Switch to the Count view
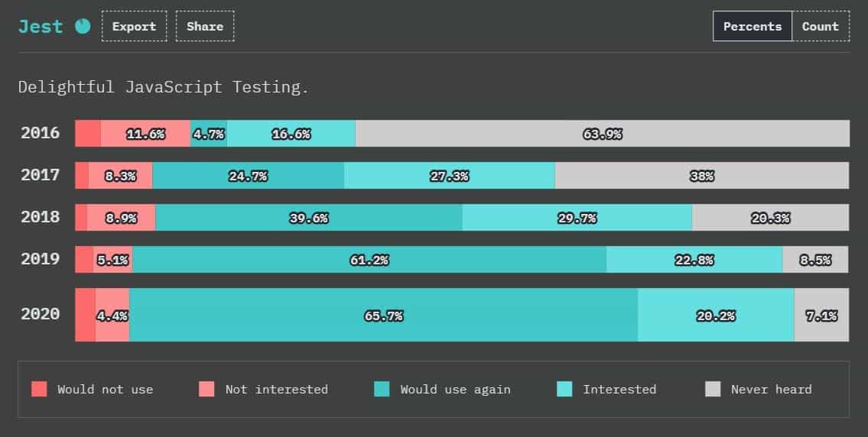 point(821,26)
